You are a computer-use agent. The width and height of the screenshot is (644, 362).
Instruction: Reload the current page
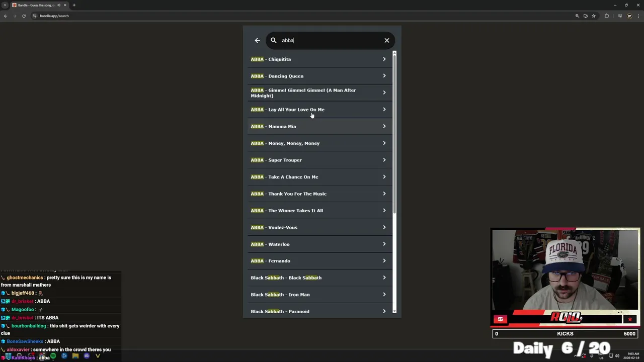point(24,16)
